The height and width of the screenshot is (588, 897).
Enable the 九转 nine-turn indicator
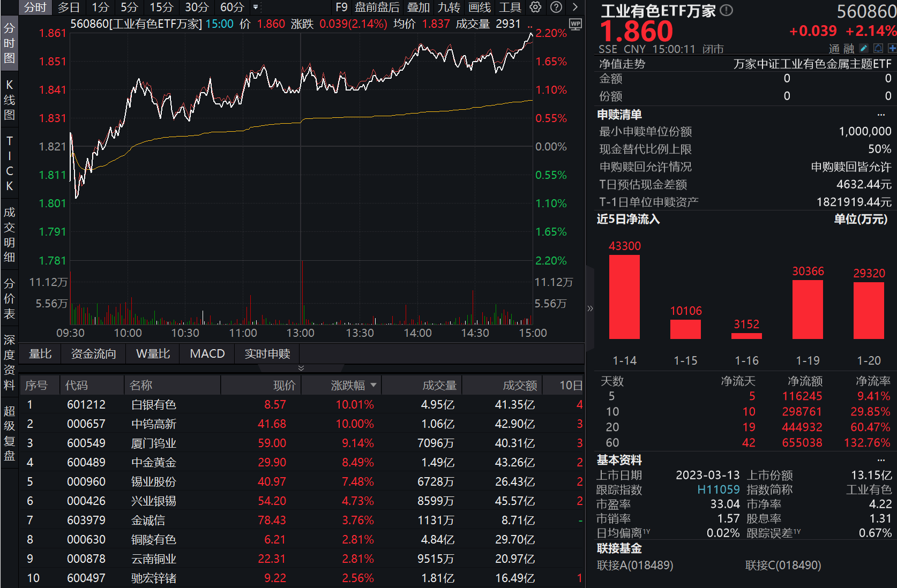tap(449, 7)
